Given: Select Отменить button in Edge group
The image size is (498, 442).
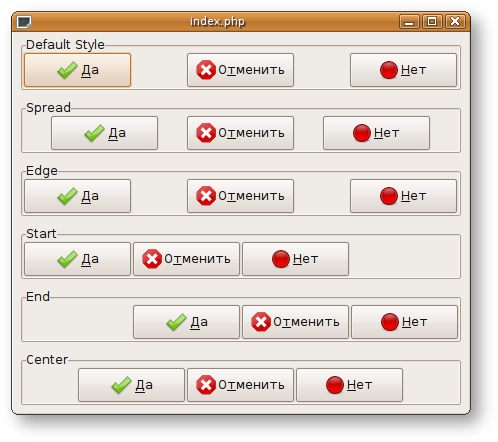Looking at the screenshot, I should pos(240,196).
